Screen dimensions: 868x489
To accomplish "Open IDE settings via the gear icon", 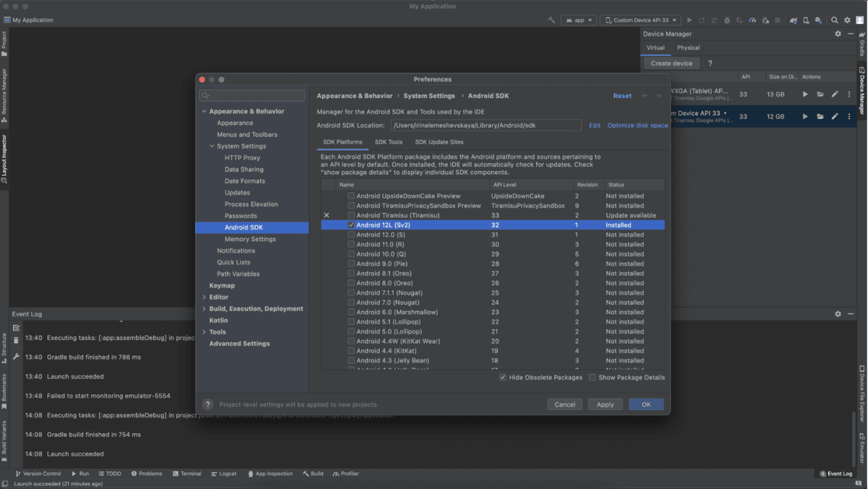I will tap(847, 20).
